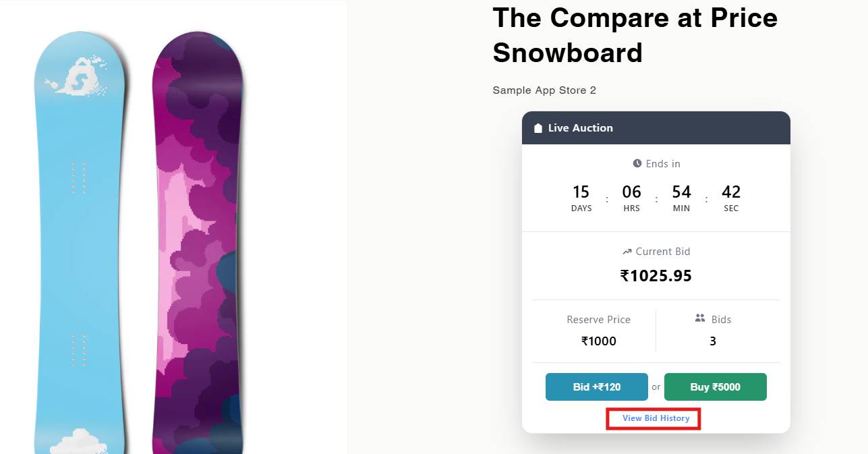Click the Sample App Store 2 vendor text
Image resolution: width=868 pixels, height=454 pixels.
(544, 90)
